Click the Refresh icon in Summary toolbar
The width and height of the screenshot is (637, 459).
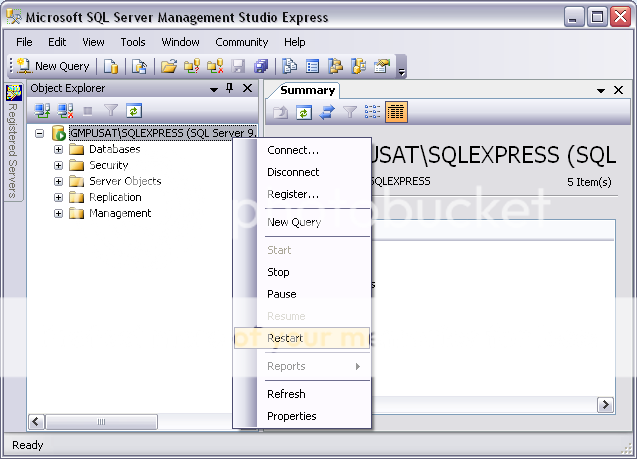tap(304, 112)
